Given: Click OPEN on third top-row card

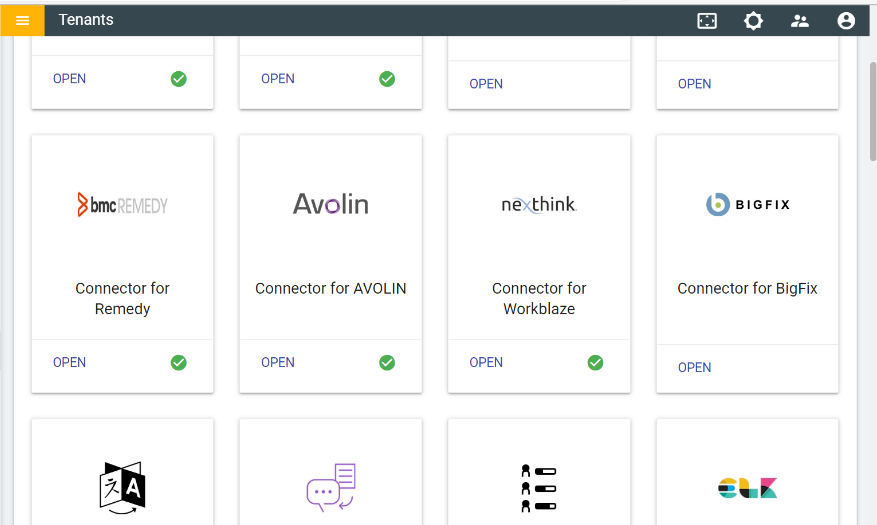Looking at the screenshot, I should click(x=486, y=84).
